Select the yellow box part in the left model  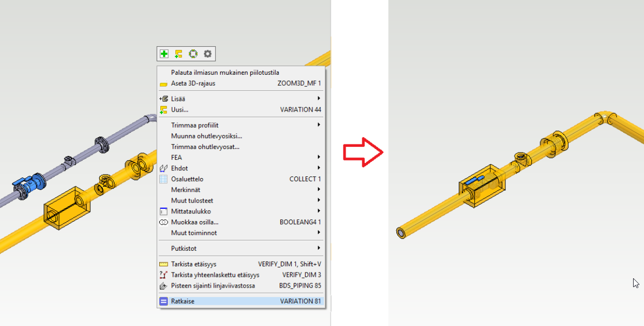67,208
